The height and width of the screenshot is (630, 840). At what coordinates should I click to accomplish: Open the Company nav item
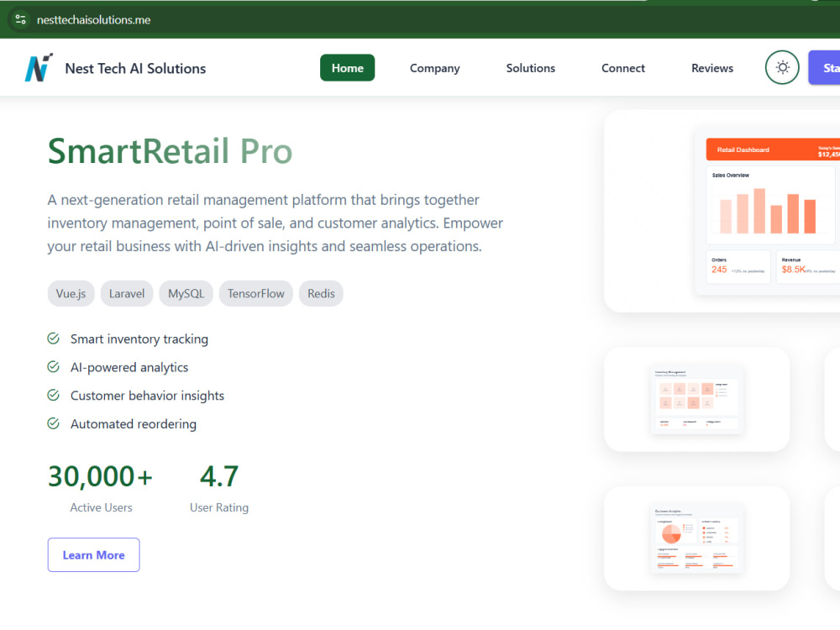[x=434, y=68]
